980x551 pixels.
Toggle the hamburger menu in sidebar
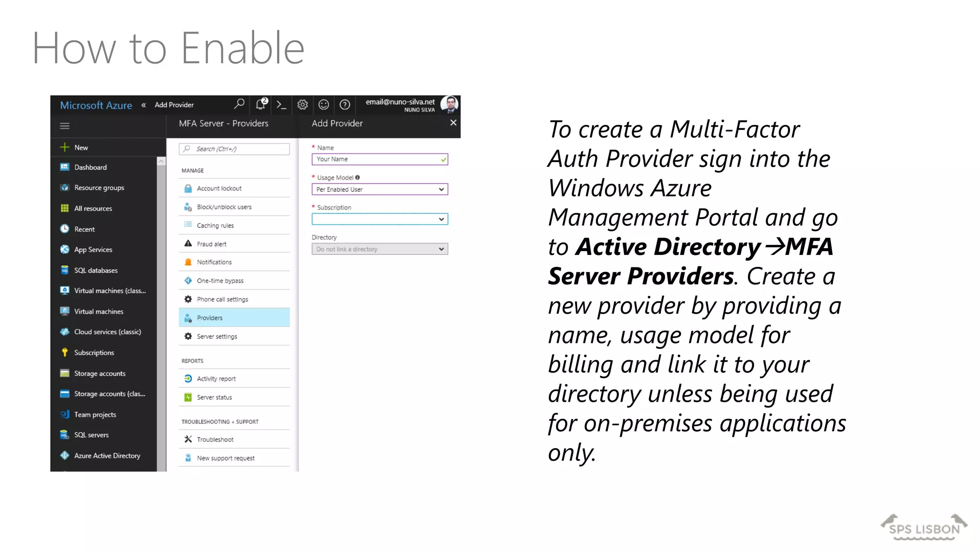65,126
